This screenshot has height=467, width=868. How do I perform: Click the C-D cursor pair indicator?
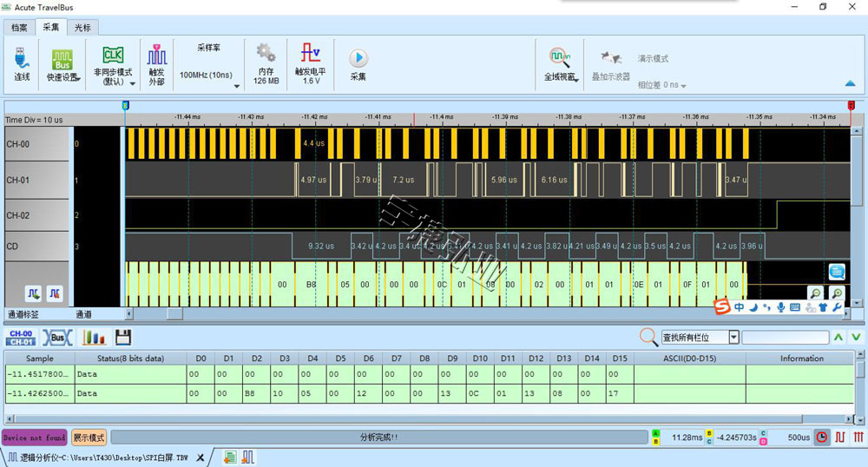click(763, 437)
